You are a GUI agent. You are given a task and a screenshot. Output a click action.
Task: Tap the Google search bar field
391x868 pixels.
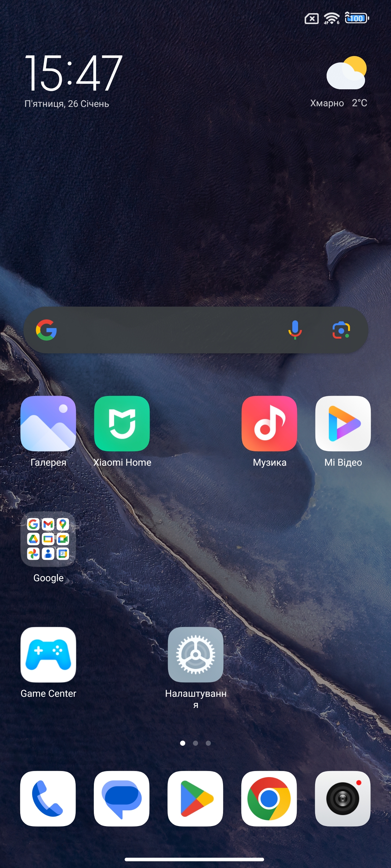coord(169,330)
